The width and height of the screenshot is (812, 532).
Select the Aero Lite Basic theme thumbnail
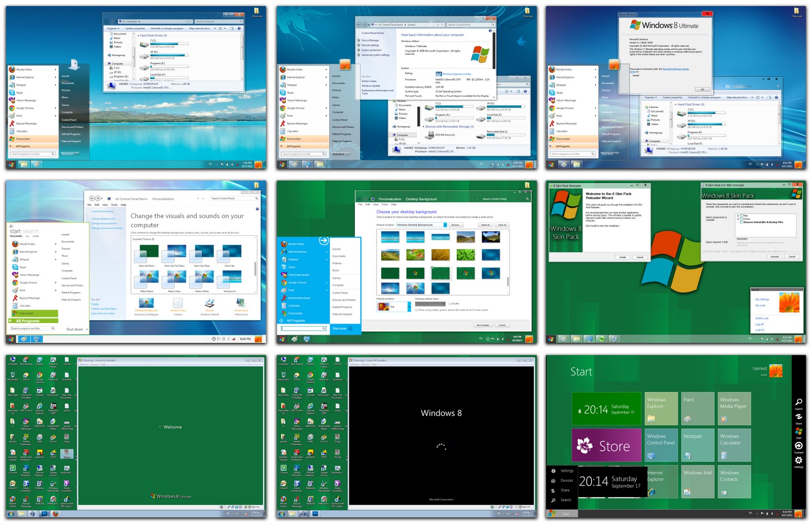pos(147,253)
